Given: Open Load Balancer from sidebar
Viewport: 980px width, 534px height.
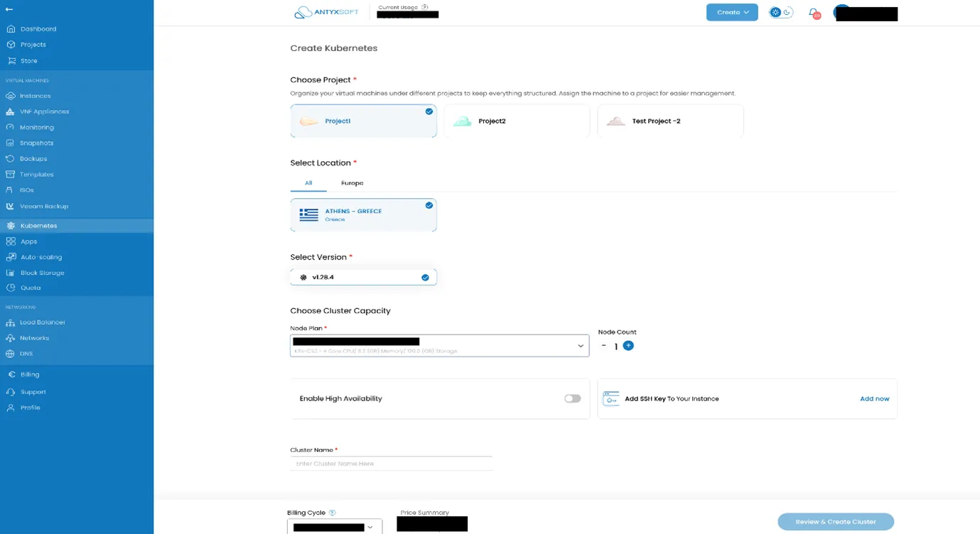Looking at the screenshot, I should [42, 322].
